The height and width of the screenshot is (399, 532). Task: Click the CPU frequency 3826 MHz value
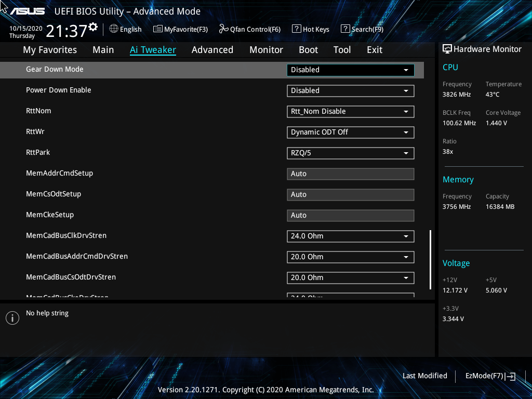[457, 95]
